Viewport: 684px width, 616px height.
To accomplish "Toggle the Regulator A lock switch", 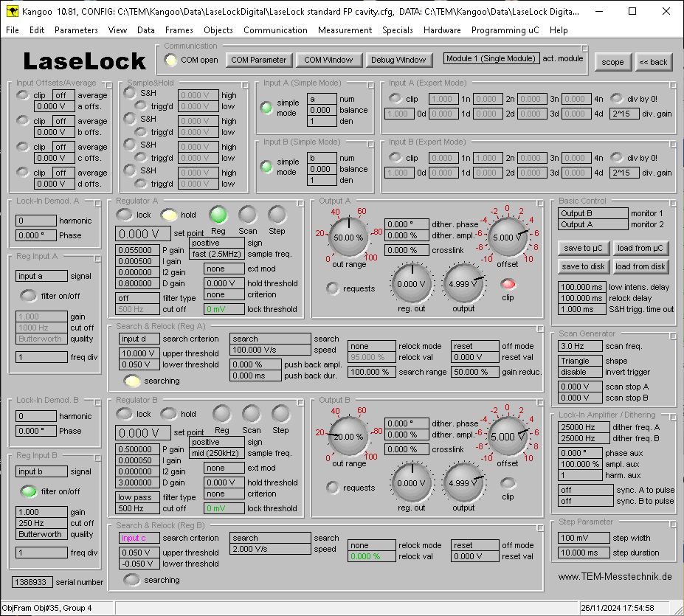I will click(x=125, y=215).
